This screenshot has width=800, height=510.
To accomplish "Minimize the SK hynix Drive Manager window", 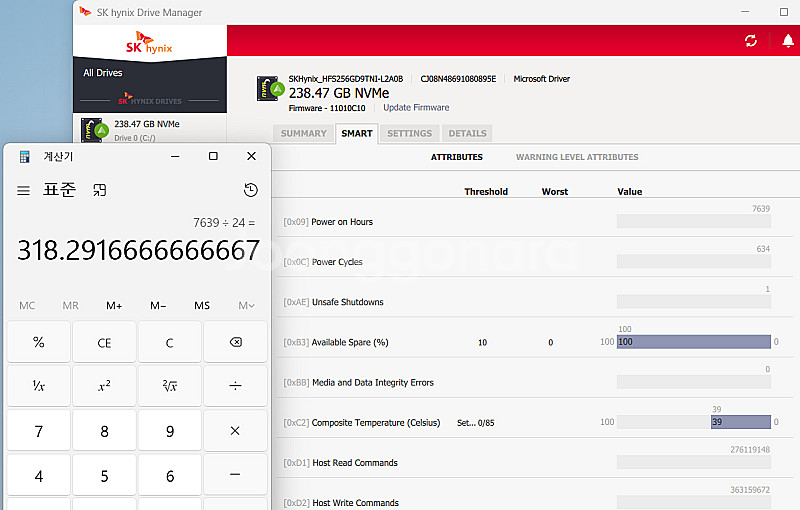I will coord(745,12).
